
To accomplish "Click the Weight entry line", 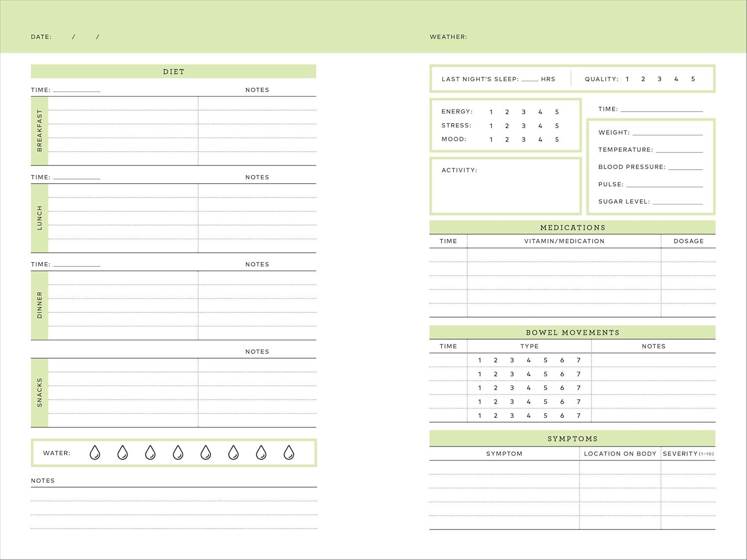I will click(x=668, y=134).
